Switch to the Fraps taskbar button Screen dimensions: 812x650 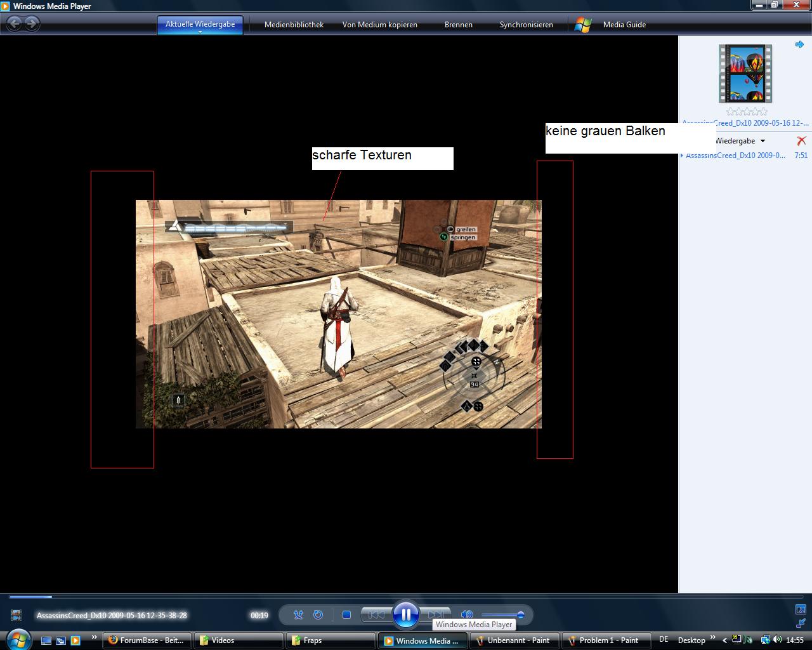330,640
